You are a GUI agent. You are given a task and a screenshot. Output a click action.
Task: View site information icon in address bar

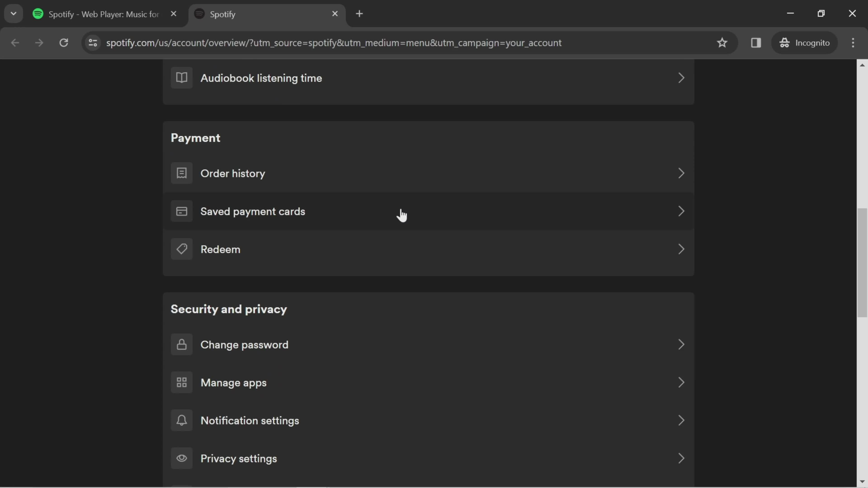93,43
